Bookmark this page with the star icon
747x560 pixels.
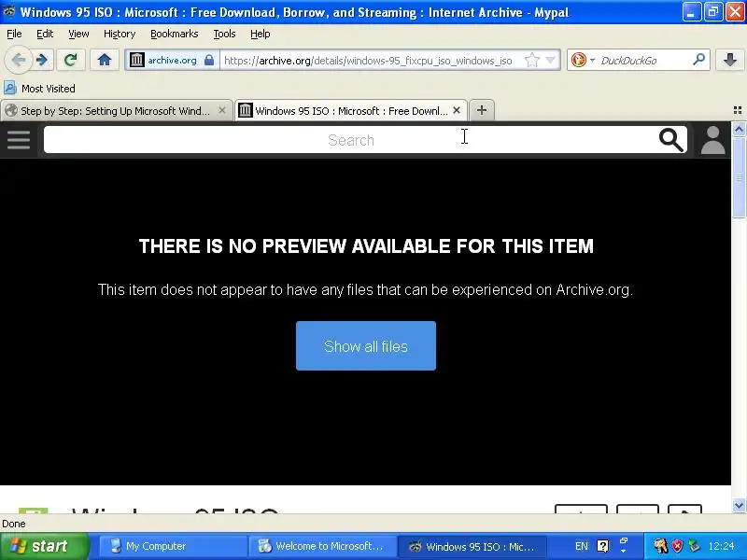[531, 60]
